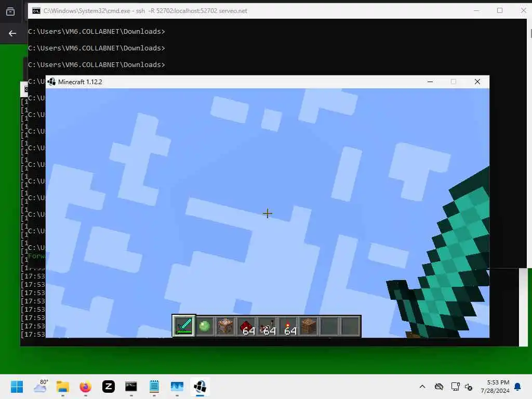This screenshot has width=532, height=399.
Task: Select the command block in the hotbar
Action: (225, 326)
